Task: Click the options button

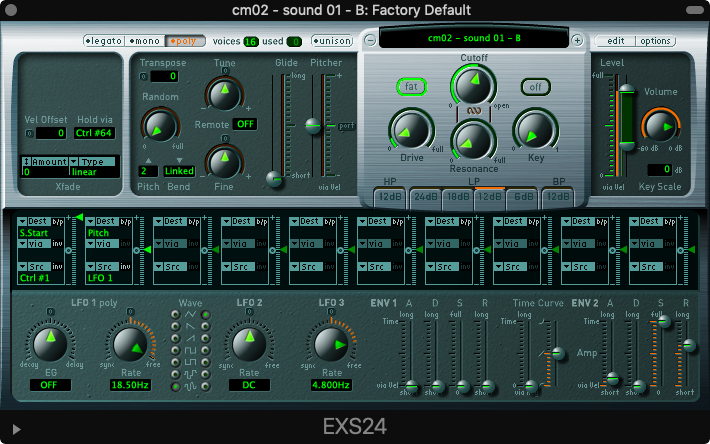Action: click(656, 41)
